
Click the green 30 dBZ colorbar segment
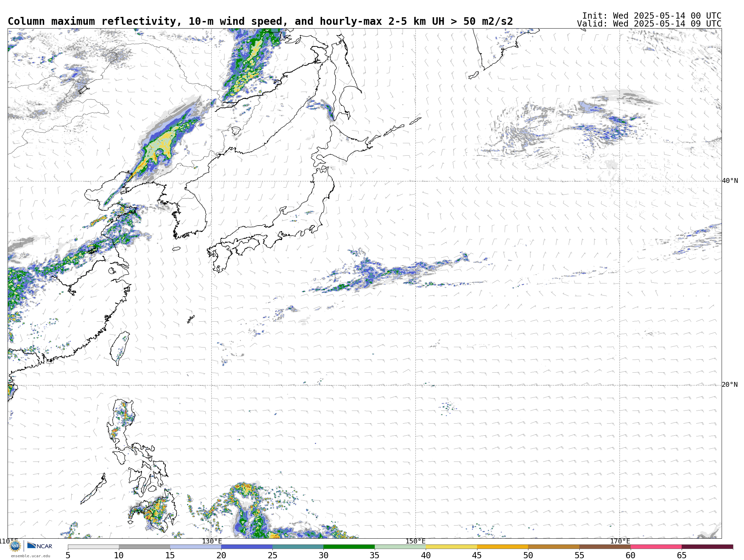(x=349, y=547)
